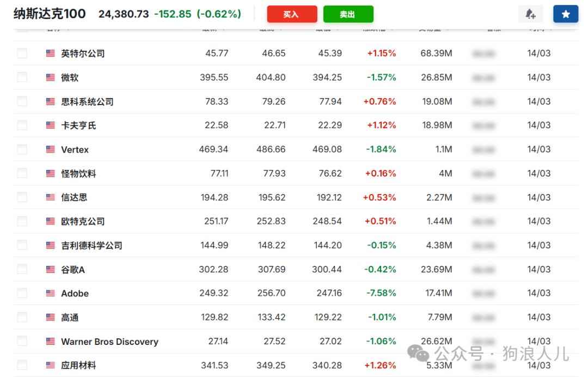This screenshot has height=377, width=588.
Task: Click Vertex high price 486.66
Action: [271, 149]
